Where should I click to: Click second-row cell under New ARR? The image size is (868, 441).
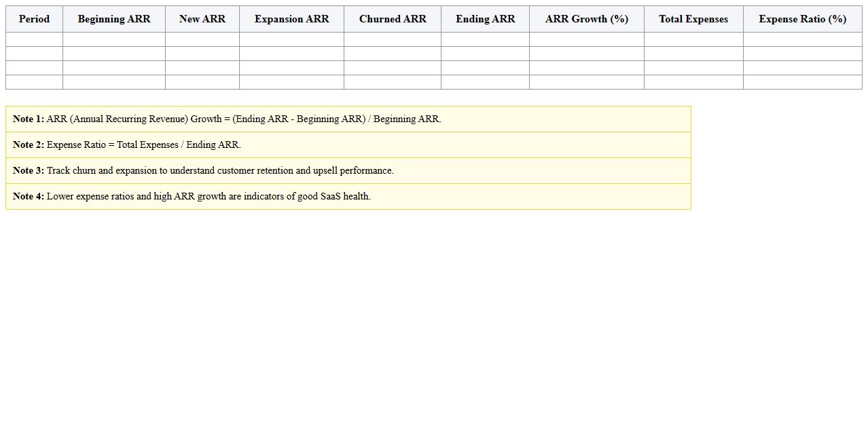click(202, 54)
